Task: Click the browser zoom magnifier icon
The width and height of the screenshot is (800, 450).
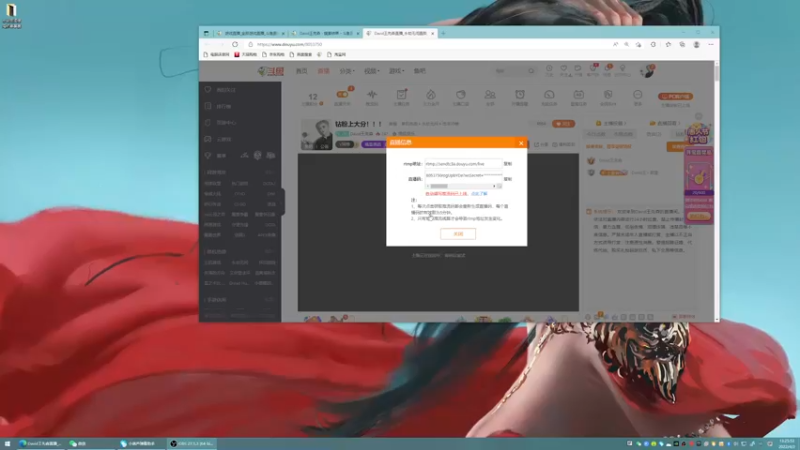Action: point(627,44)
